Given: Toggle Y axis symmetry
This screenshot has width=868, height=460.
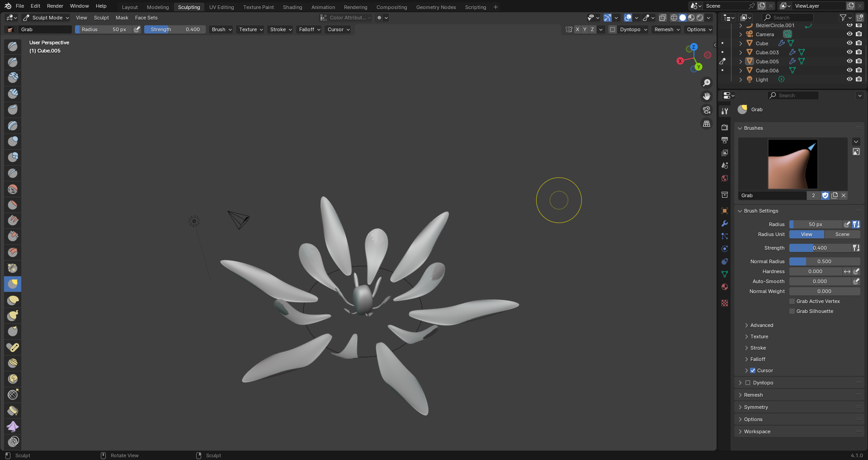Looking at the screenshot, I should click(585, 29).
